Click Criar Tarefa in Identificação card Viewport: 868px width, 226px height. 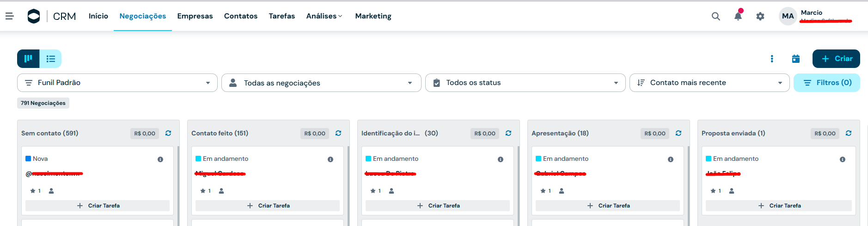(438, 206)
